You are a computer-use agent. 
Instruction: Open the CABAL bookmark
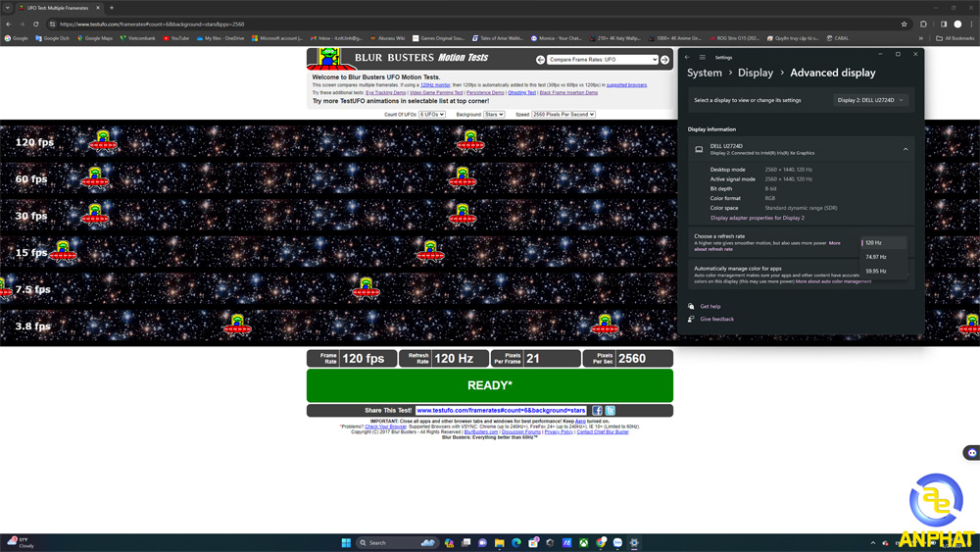point(838,38)
